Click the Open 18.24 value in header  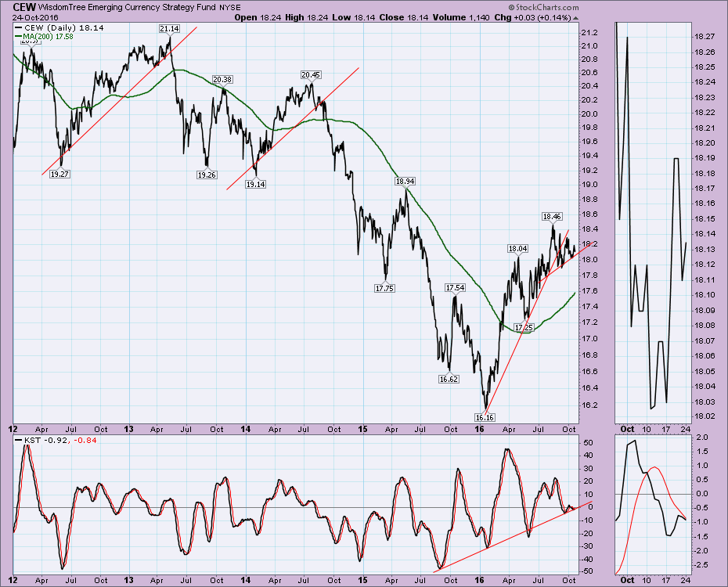[258, 18]
